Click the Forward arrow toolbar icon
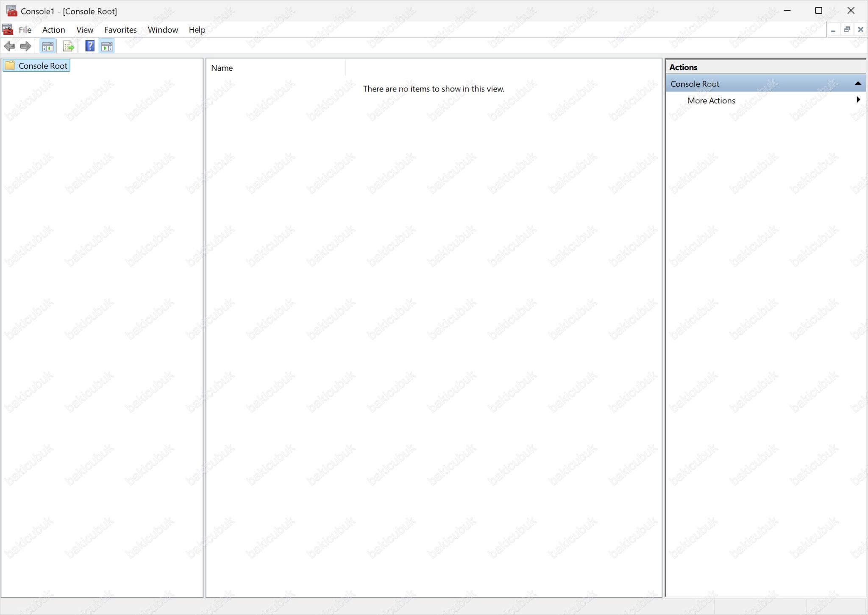The width and height of the screenshot is (868, 615). click(26, 46)
